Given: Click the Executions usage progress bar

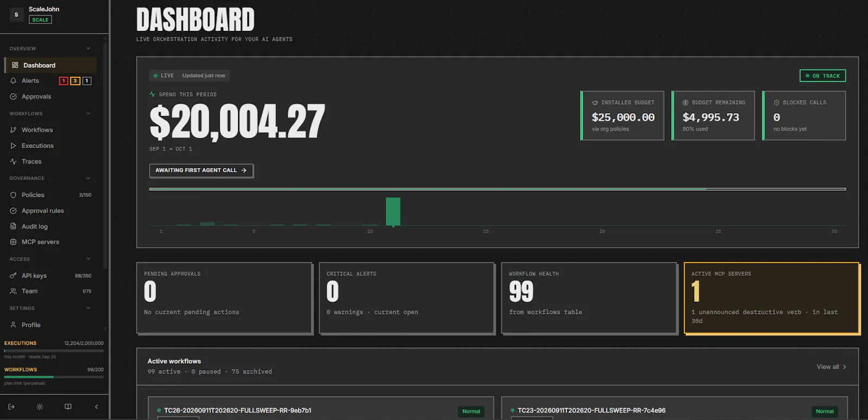Looking at the screenshot, I should pos(54,351).
